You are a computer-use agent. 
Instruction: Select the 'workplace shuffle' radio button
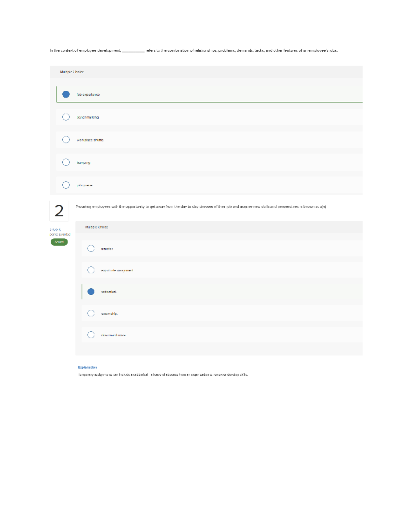(x=66, y=140)
